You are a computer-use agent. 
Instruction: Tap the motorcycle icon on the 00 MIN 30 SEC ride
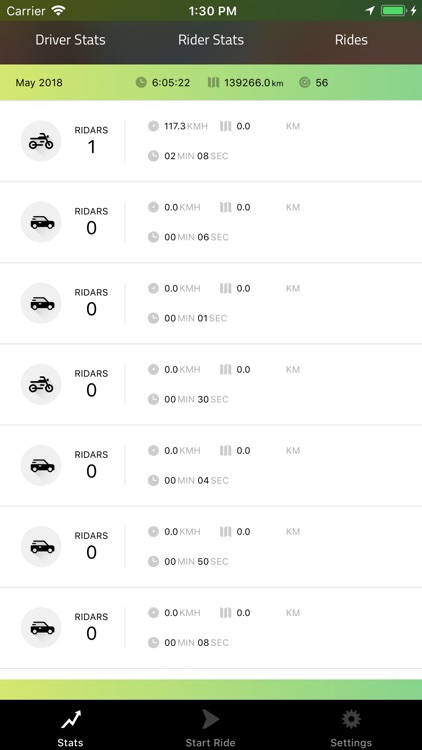41,385
